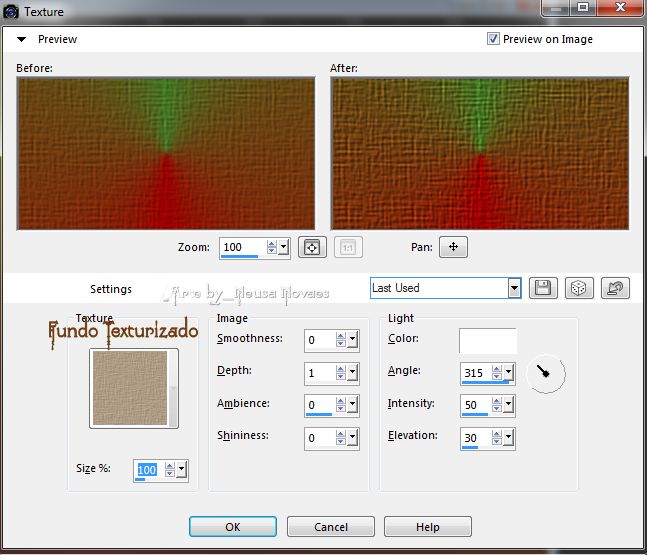Maximize the Texture dialog window

[583, 8]
